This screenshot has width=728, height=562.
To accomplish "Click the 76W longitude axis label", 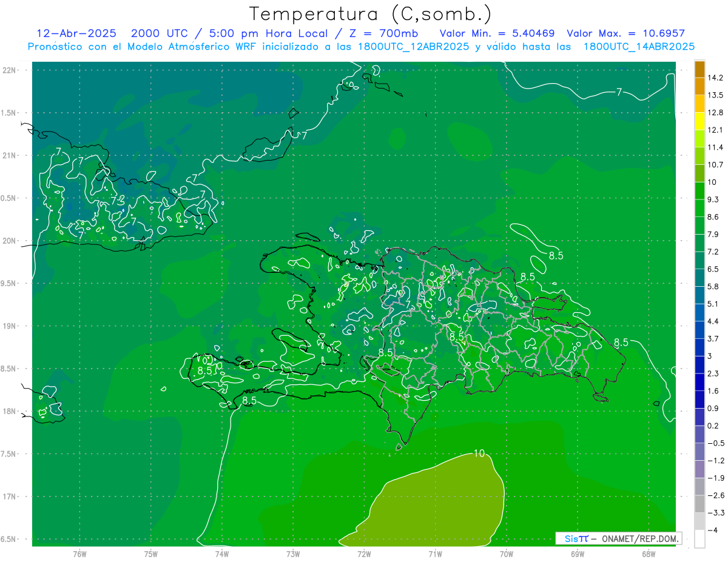I will pyautogui.click(x=79, y=554).
